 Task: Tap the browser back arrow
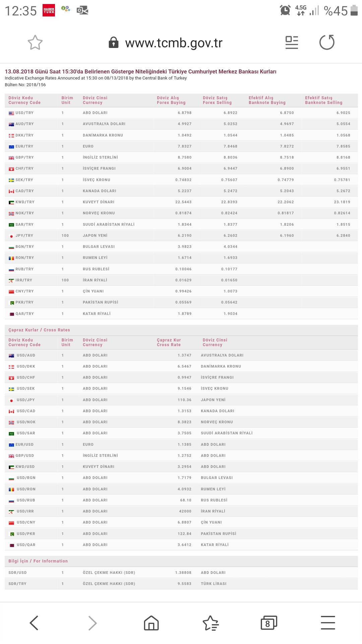pos(34,623)
